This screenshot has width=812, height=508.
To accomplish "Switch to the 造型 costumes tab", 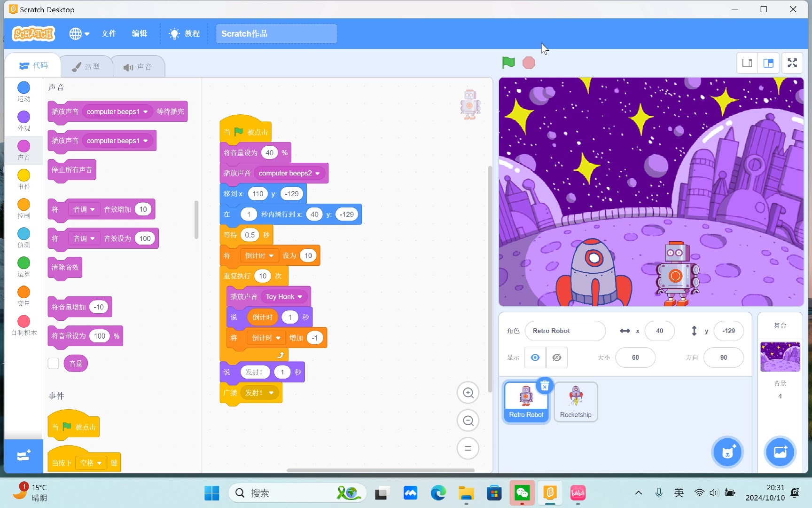I will pyautogui.click(x=86, y=67).
